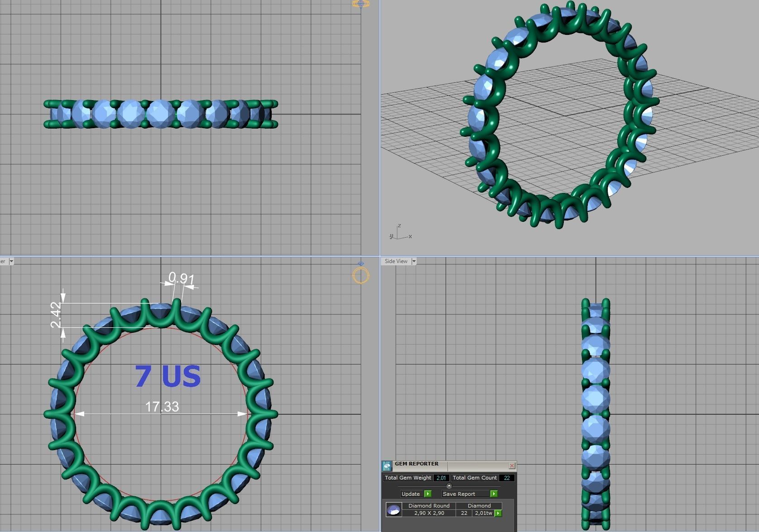Click the green arrow next to Save Report
This screenshot has height=532, width=759.
(494, 494)
